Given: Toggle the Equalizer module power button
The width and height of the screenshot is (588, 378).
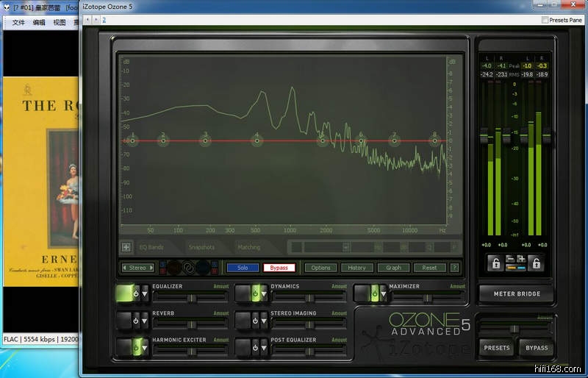Looking at the screenshot, I should pos(135,293).
